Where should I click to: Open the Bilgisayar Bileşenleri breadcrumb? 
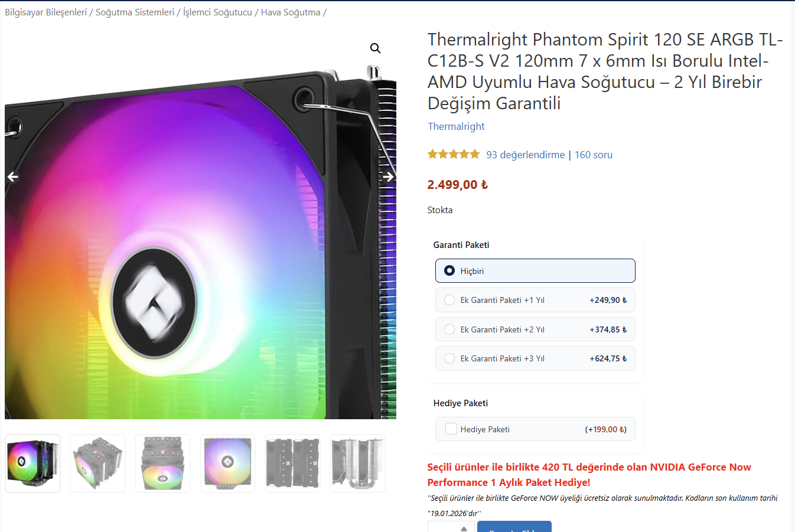point(45,12)
